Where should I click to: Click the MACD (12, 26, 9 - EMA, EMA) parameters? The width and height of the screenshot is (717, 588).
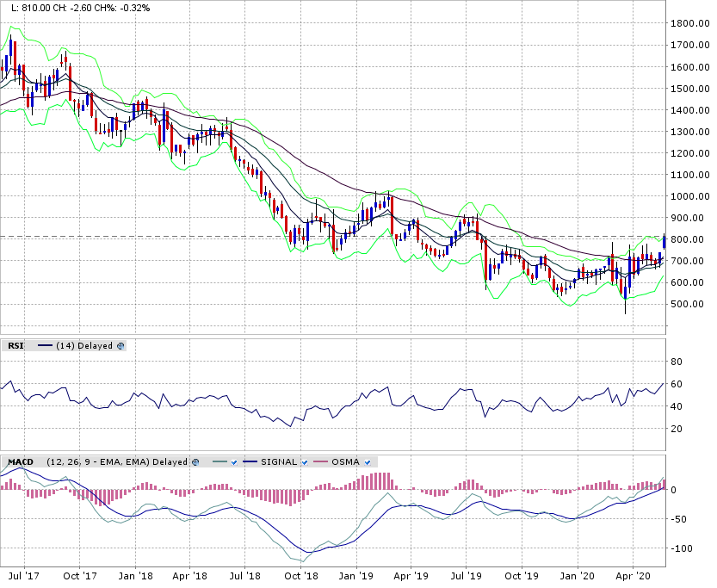(x=98, y=462)
